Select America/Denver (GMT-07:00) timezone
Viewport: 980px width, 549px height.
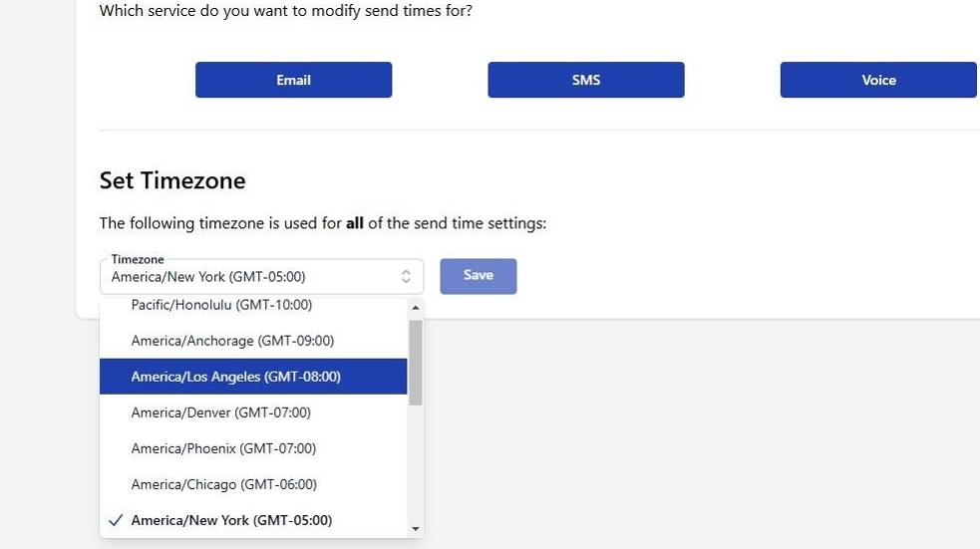pos(220,412)
